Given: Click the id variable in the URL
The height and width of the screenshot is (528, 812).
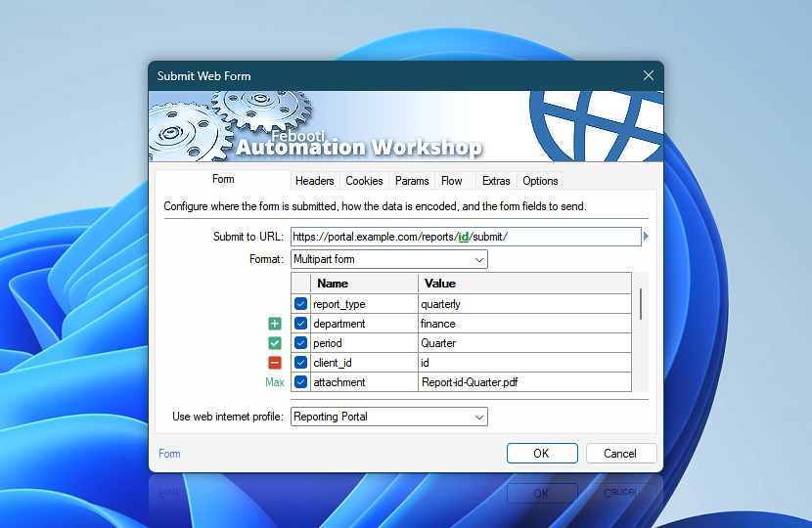Looking at the screenshot, I should pos(464,237).
